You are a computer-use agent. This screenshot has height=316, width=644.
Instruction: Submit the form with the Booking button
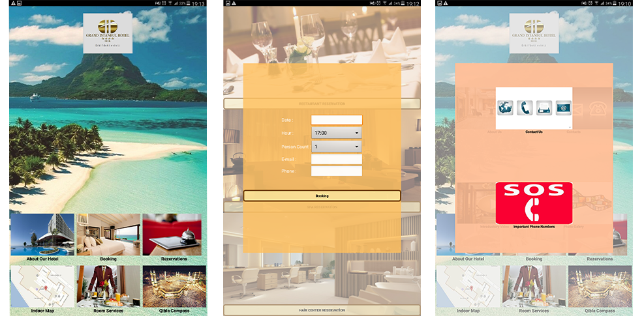click(322, 195)
